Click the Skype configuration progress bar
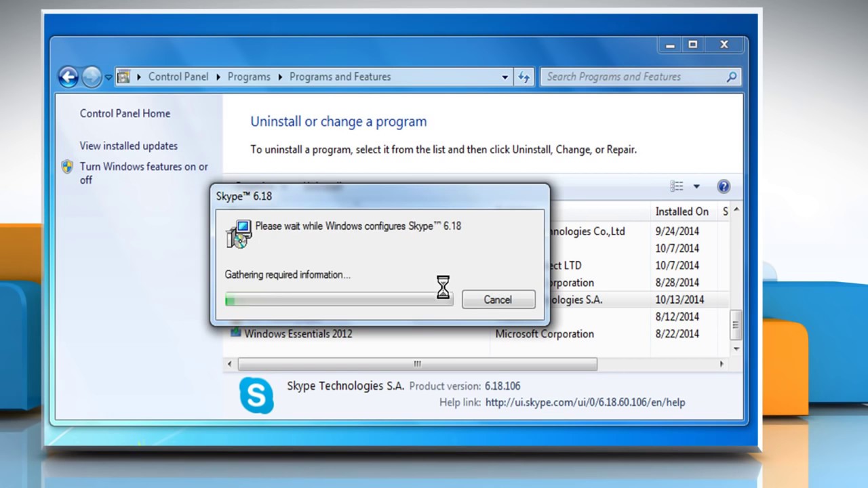Viewport: 868px width, 488px height. (339, 300)
